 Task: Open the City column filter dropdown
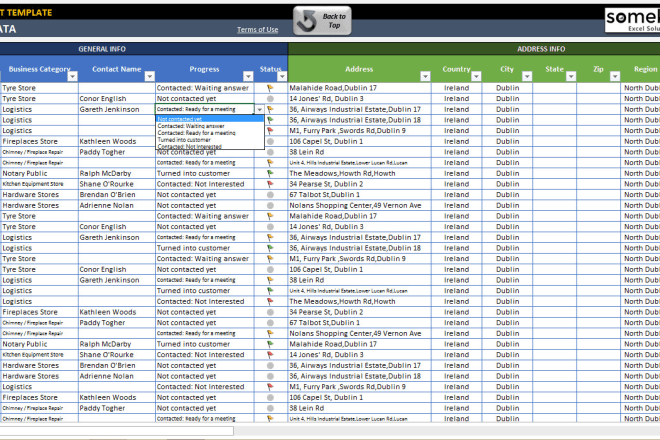point(527,76)
